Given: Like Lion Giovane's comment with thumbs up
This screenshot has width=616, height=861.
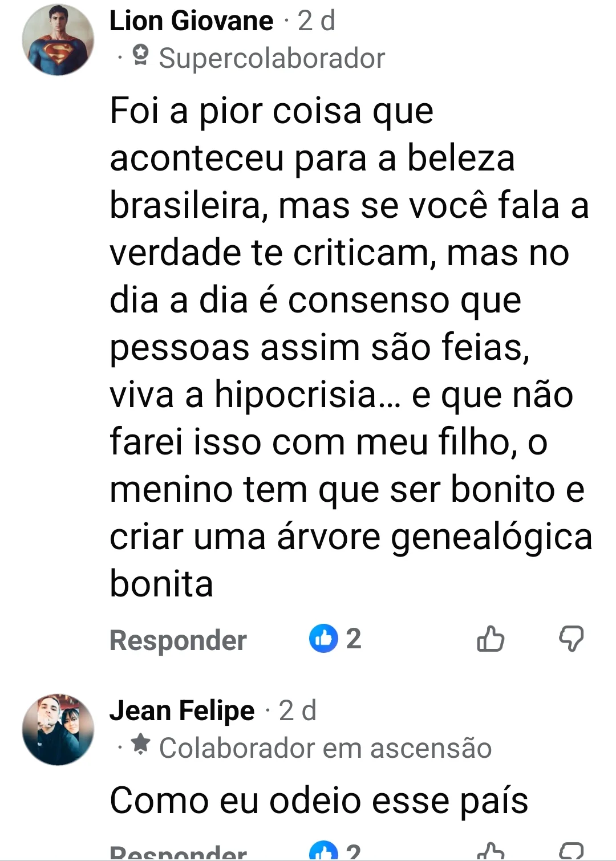Looking at the screenshot, I should pos(490,638).
